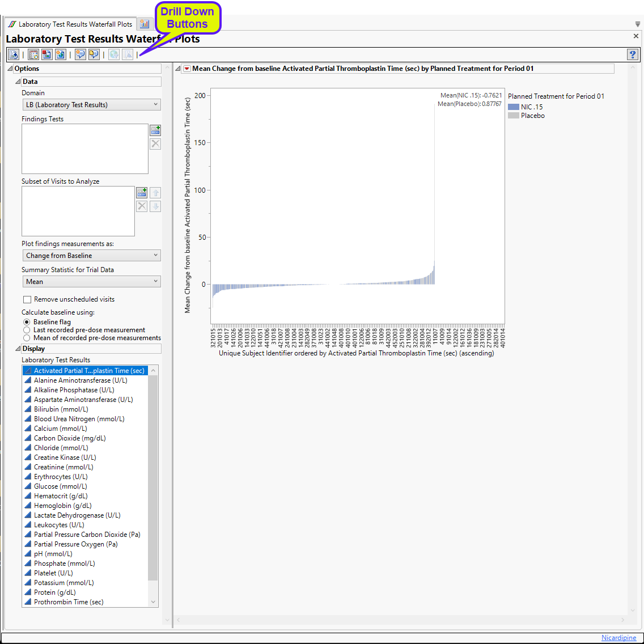This screenshot has height=644, width=644.
Task: Click the bar chart tab icon
Action: tap(145, 24)
